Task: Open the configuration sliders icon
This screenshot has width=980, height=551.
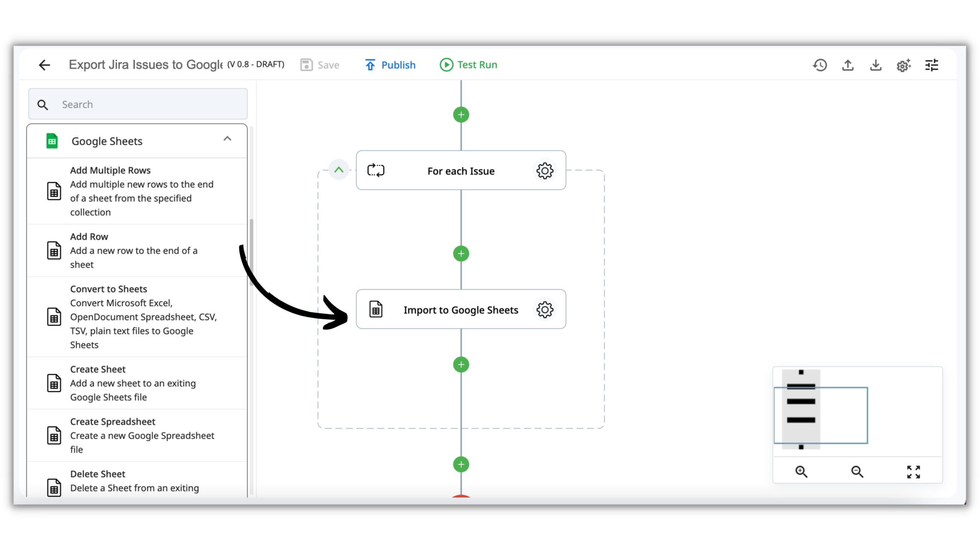Action: tap(931, 65)
